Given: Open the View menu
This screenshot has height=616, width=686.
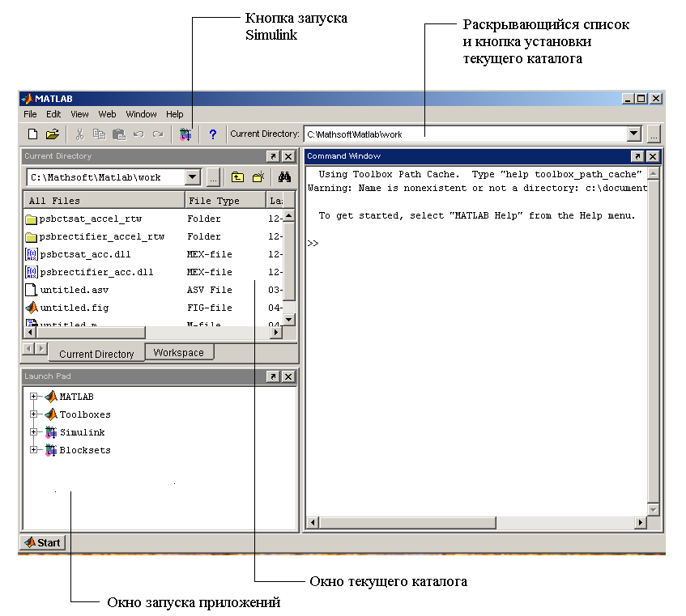Looking at the screenshot, I should 79,114.
